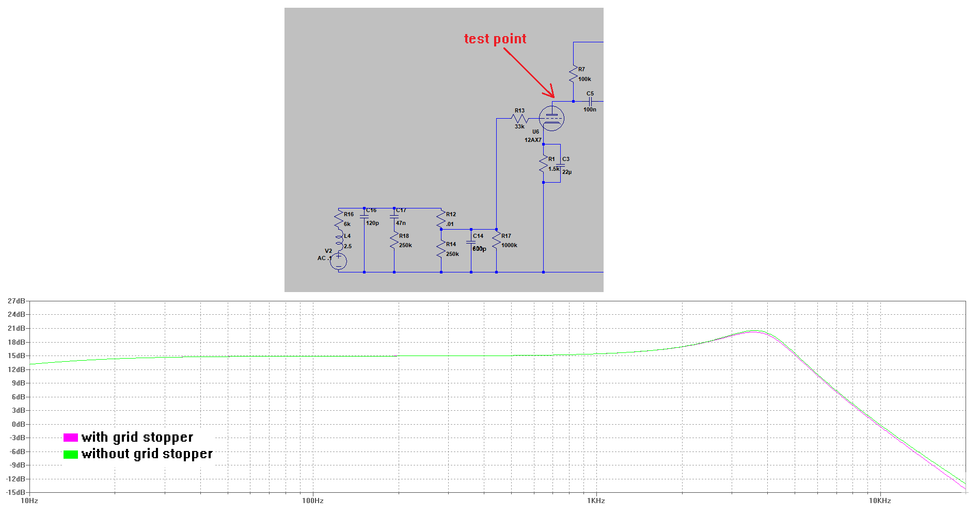Select the C3 bypass capacitor symbol
980x516 pixels.
[560, 166]
